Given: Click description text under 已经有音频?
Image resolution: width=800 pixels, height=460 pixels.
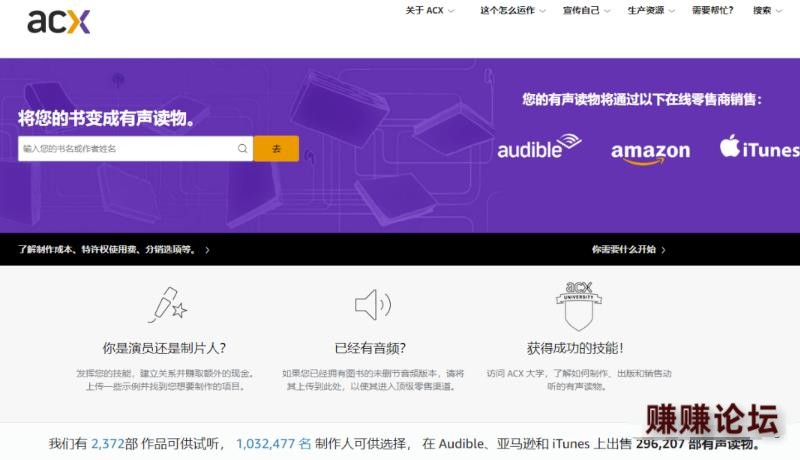Looking at the screenshot, I should tap(373, 380).
